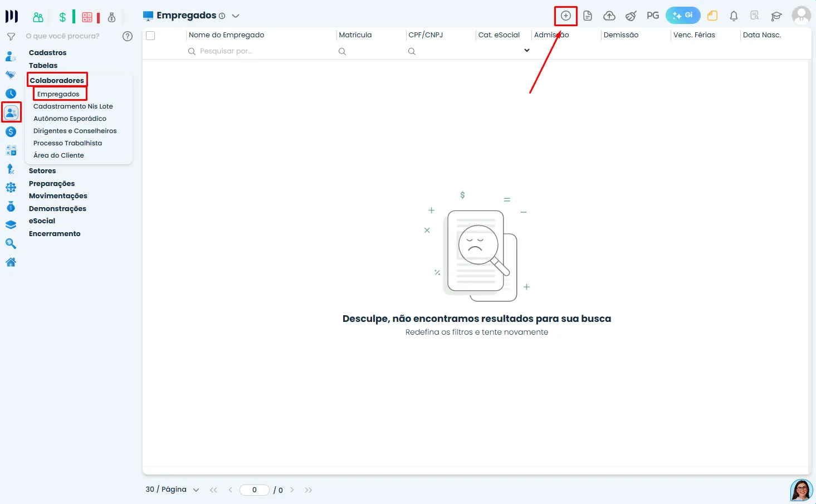Click the home icon at sidebar bottom
The image size is (816, 504).
[x=11, y=262]
